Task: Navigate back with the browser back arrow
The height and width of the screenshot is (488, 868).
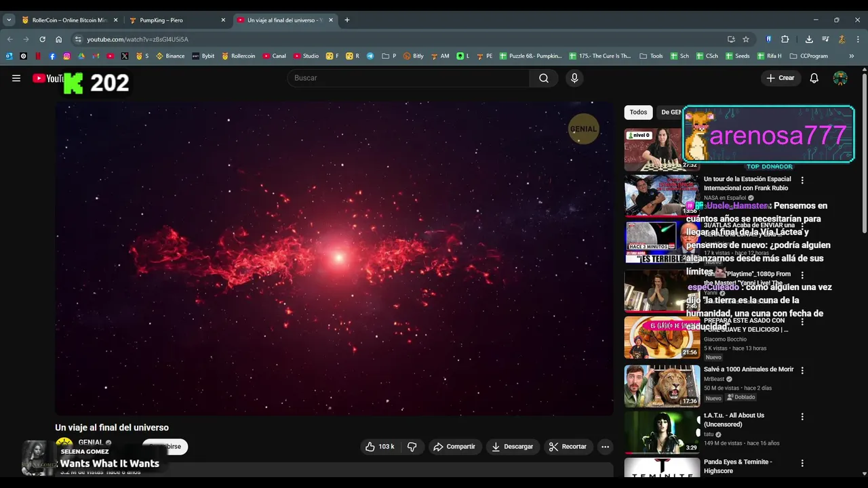Action: (x=9, y=39)
